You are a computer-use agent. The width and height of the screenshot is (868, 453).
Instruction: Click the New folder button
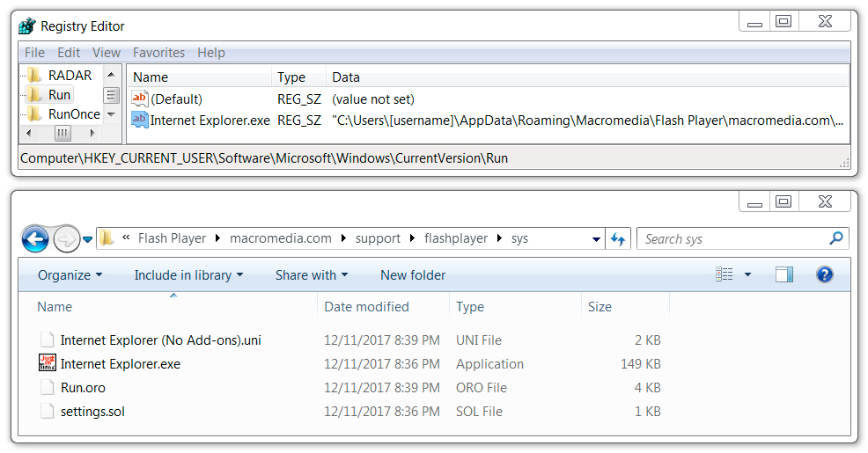413,275
